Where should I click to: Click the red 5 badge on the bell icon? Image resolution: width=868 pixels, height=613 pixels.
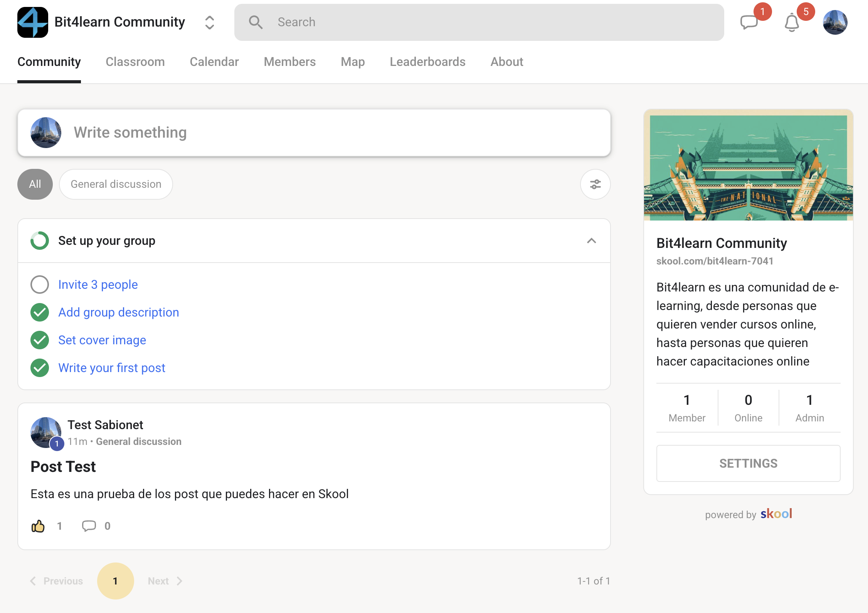[x=806, y=12]
